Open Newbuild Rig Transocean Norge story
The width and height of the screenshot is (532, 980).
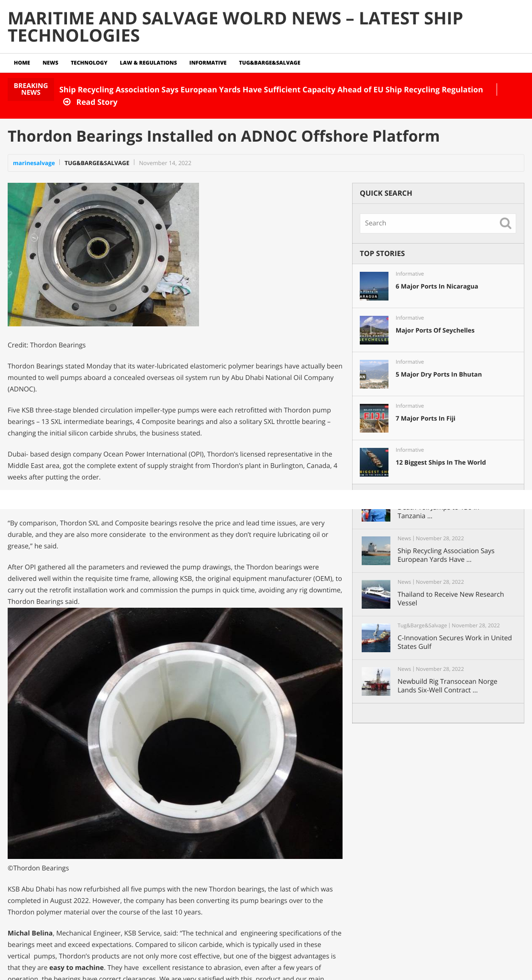click(x=447, y=686)
